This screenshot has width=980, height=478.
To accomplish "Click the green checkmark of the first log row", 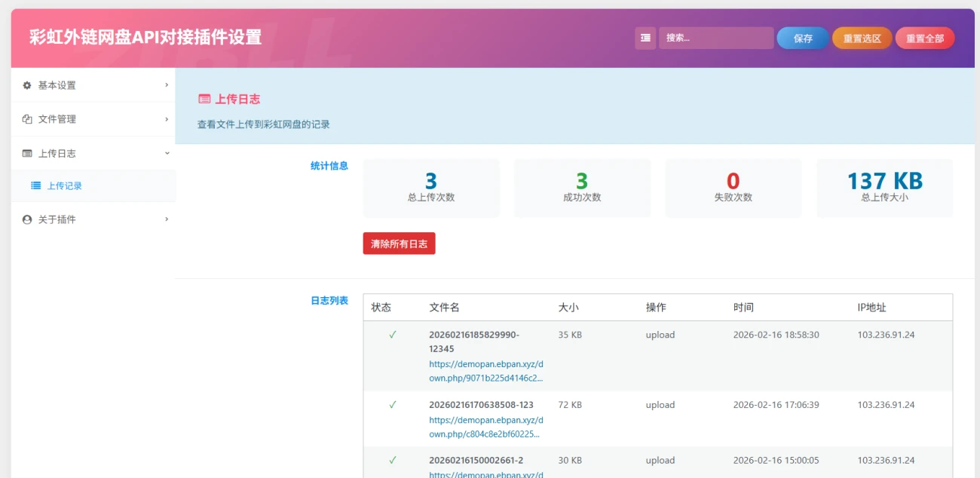I will pyautogui.click(x=392, y=335).
